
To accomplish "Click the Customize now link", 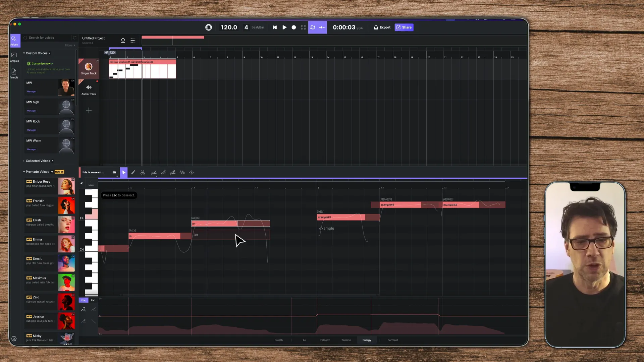I will pos(42,64).
